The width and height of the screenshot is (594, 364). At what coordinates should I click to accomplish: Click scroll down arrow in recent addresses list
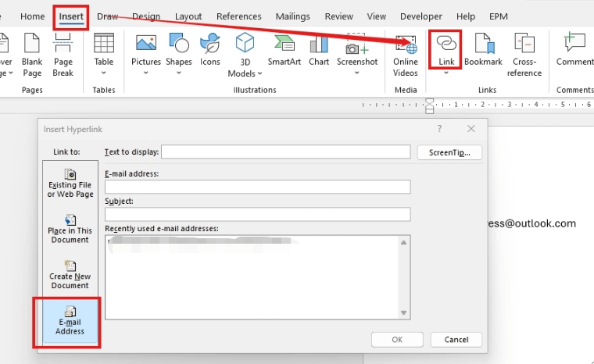pyautogui.click(x=403, y=312)
